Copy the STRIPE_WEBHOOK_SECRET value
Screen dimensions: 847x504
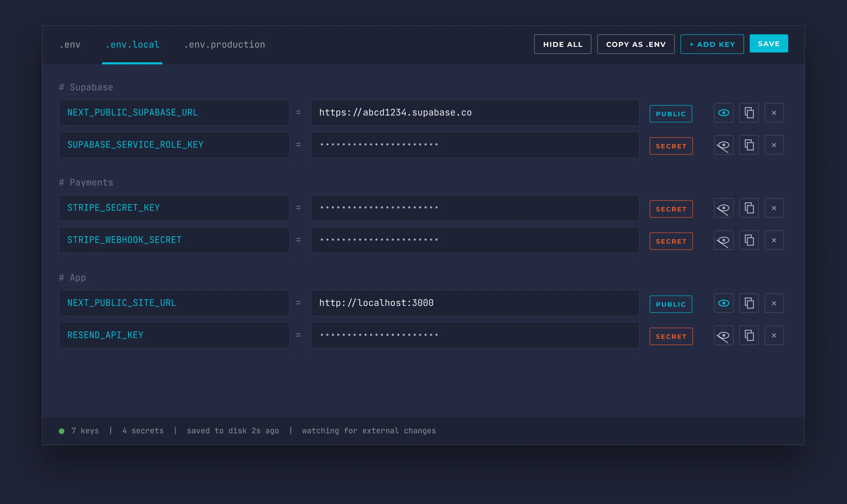click(749, 240)
